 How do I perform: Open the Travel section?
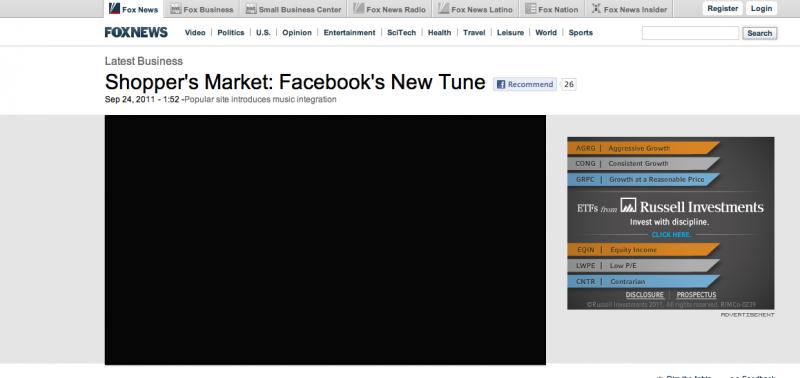(x=474, y=33)
